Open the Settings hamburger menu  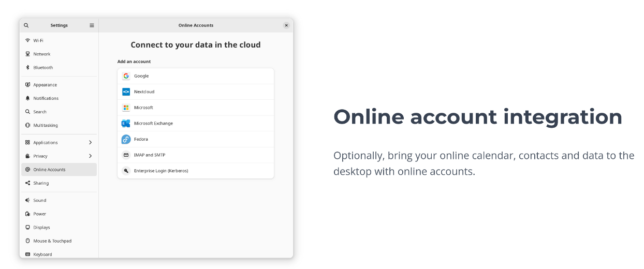(92, 25)
